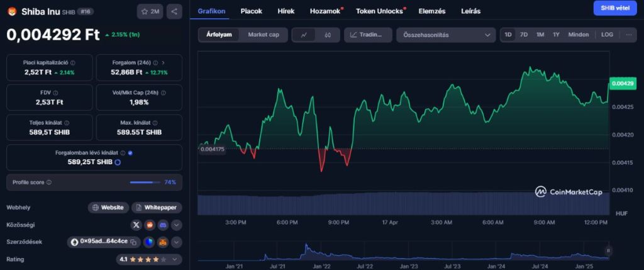Image resolution: width=644 pixels, height=270 pixels.
Task: Click the Ethereum logo in contract pill
Action: click(74, 242)
